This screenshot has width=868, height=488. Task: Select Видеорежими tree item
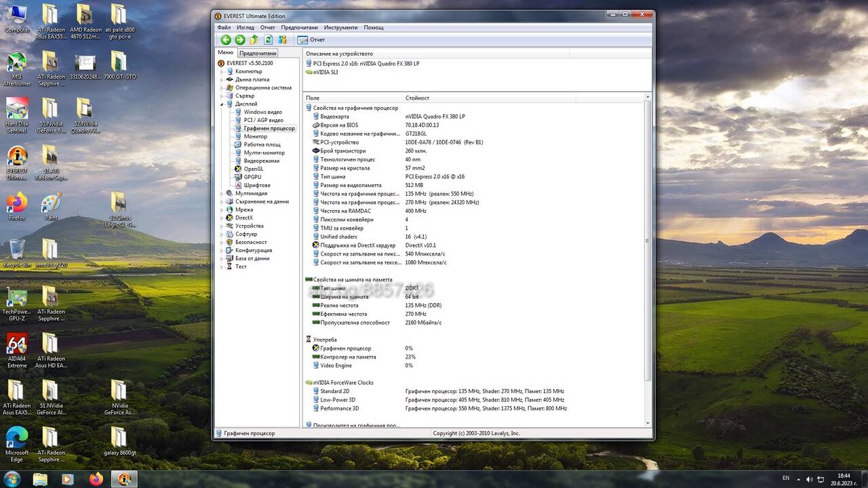coord(261,161)
